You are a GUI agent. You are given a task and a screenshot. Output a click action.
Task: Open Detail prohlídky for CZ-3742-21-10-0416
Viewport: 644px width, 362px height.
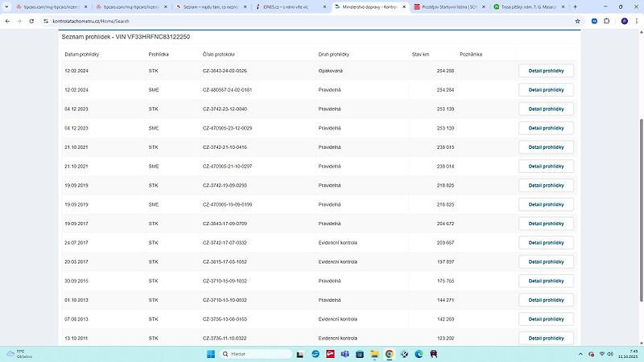point(546,147)
